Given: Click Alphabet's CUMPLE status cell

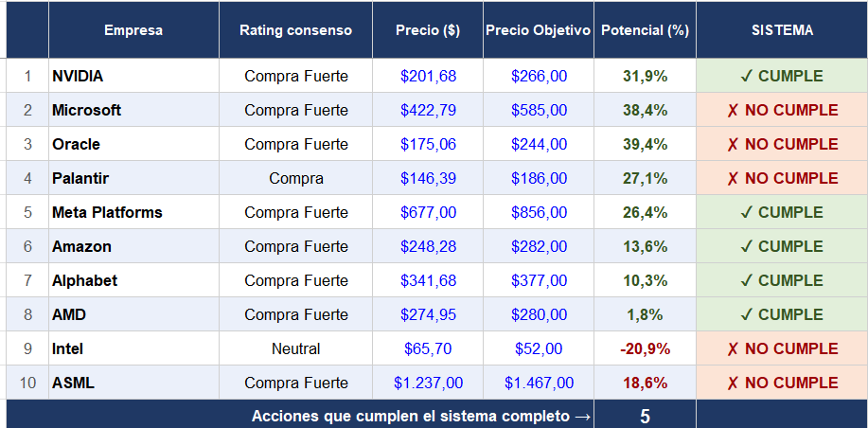Looking at the screenshot, I should pos(782,280).
